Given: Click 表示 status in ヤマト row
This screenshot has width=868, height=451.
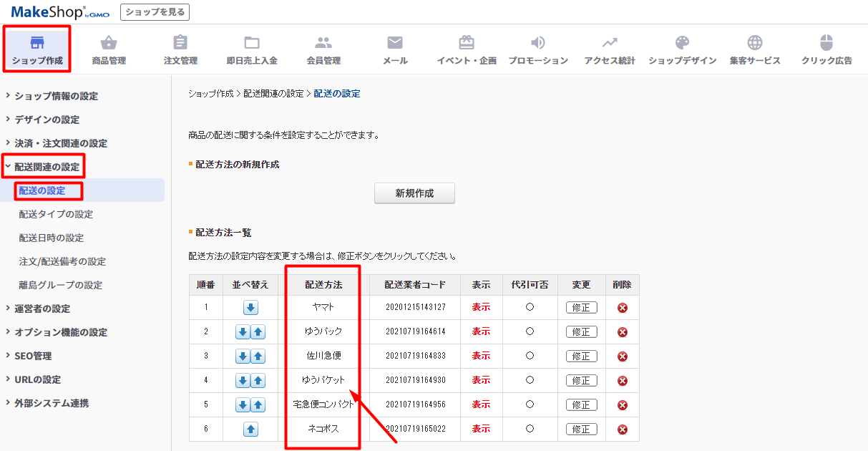Looking at the screenshot, I should [481, 308].
